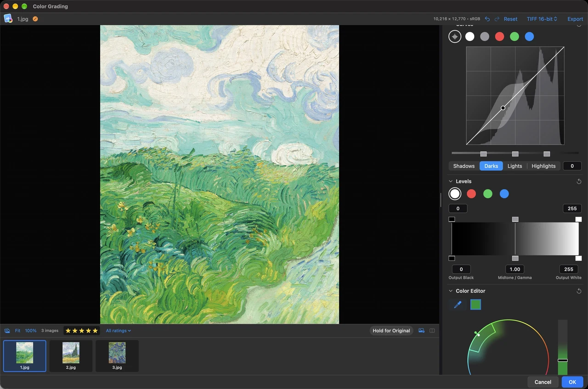Click the Midtone / Gamma value field
This screenshot has height=389, width=588.
click(x=515, y=269)
